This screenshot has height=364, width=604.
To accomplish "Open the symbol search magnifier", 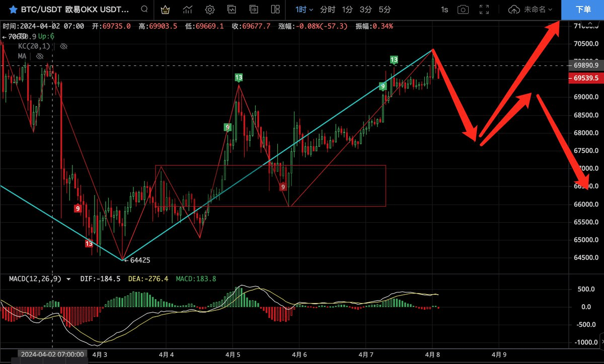I will tap(144, 10).
